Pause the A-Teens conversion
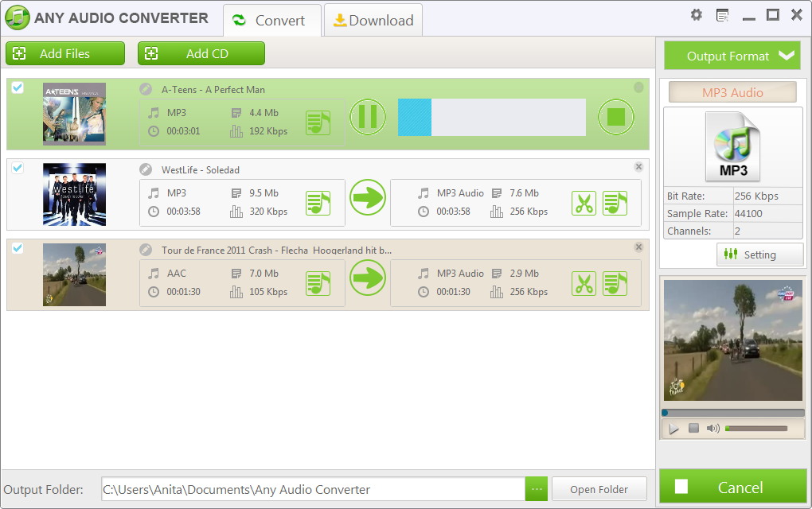The image size is (812, 509). pyautogui.click(x=367, y=117)
